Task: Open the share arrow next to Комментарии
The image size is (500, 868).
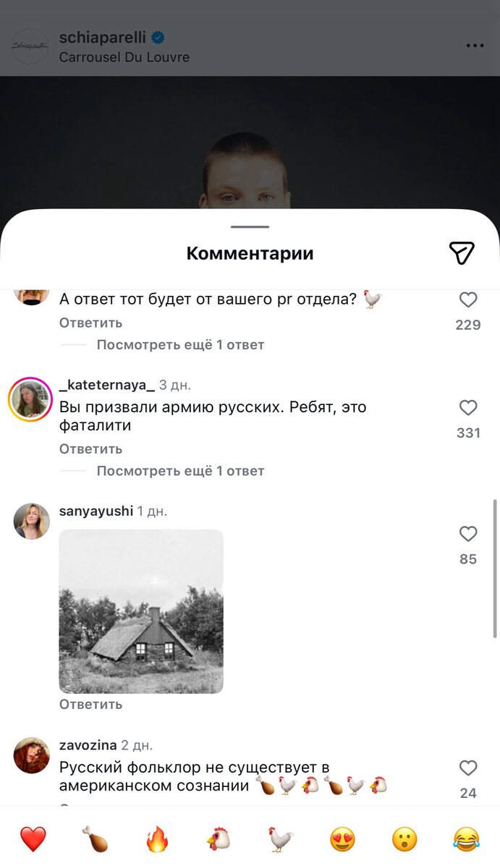Action: (461, 252)
